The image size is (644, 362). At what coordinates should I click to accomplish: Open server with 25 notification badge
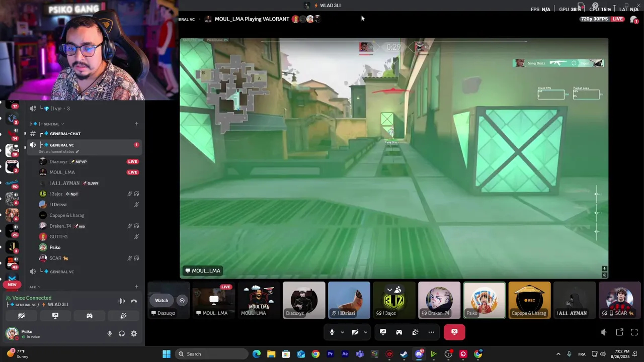12,231
